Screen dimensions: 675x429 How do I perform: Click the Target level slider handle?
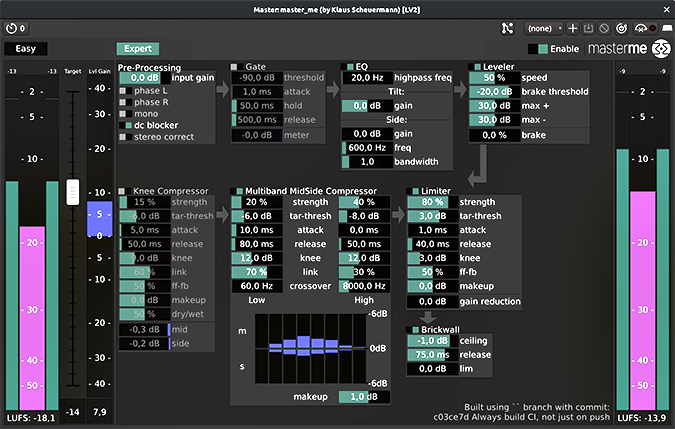coord(72,192)
